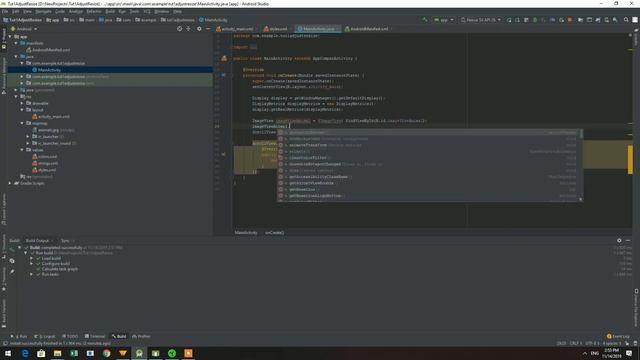Open the Sync tab in Build panel
This screenshot has width=640, height=360.
(65, 240)
